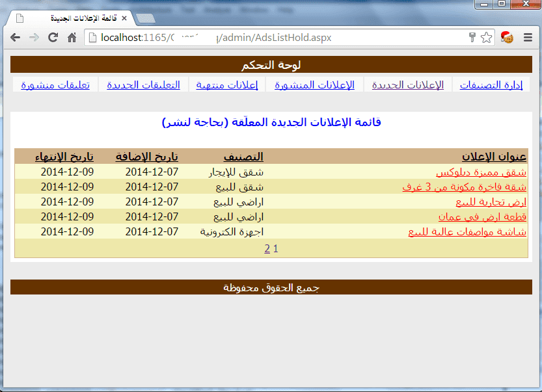Click the browser forward arrow
This screenshot has height=392, width=542.
tap(34, 37)
